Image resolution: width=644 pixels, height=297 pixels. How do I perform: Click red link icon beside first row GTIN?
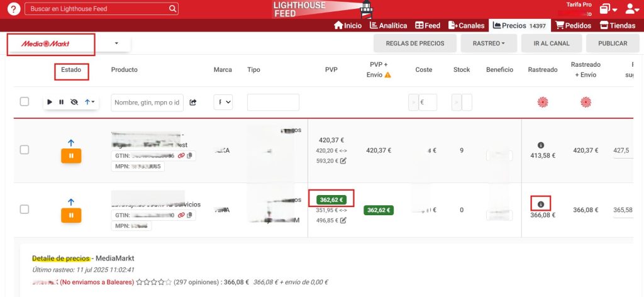coord(180,155)
